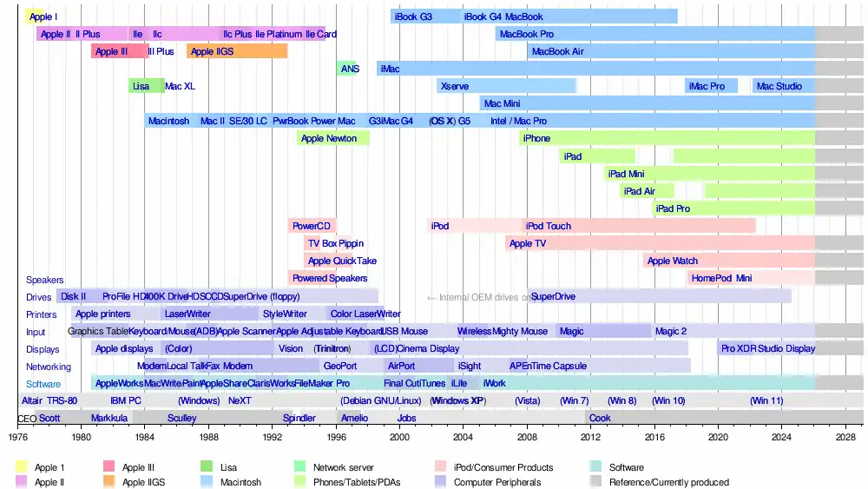Open the Cinema Display link
The width and height of the screenshot is (868, 489).
click(428, 349)
